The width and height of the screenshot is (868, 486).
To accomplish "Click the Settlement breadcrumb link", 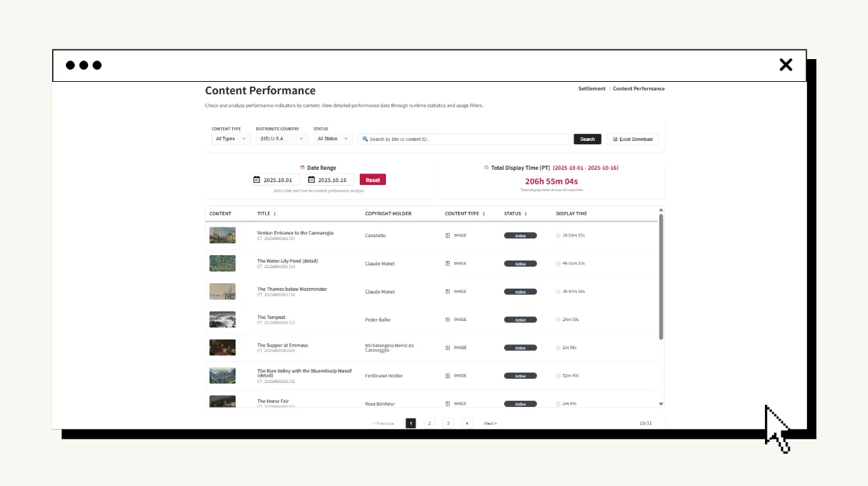I will pyautogui.click(x=592, y=89).
